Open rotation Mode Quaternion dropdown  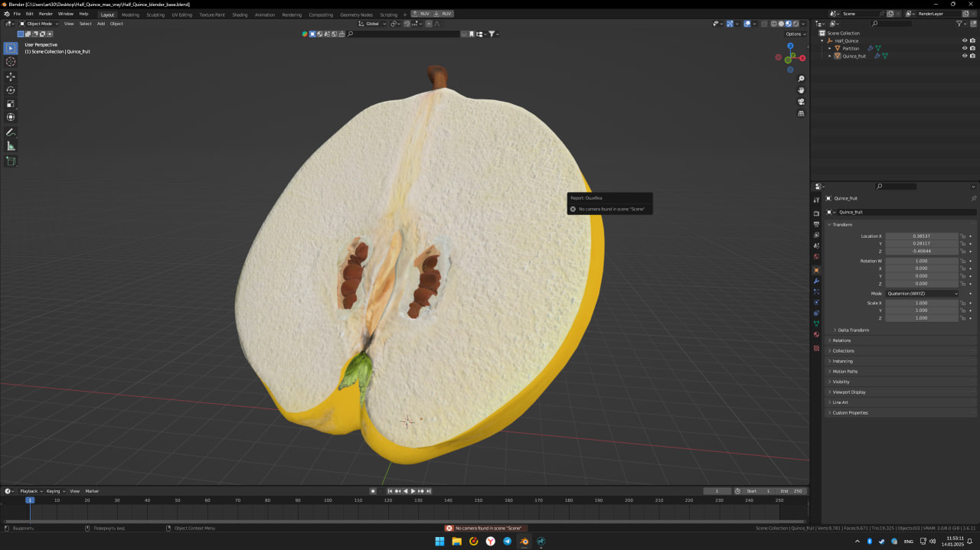922,294
